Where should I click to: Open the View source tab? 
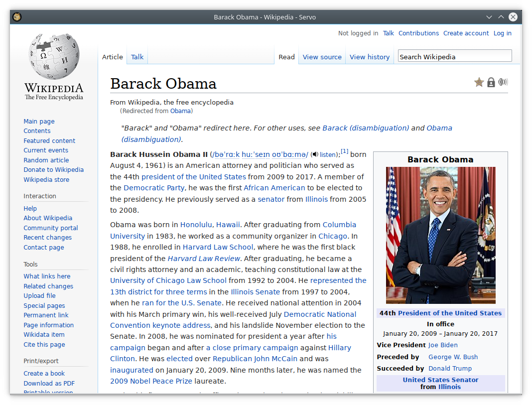(x=322, y=57)
